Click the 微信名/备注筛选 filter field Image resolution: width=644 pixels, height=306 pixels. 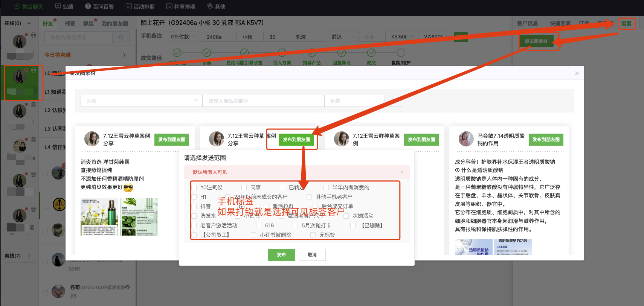pos(79,37)
